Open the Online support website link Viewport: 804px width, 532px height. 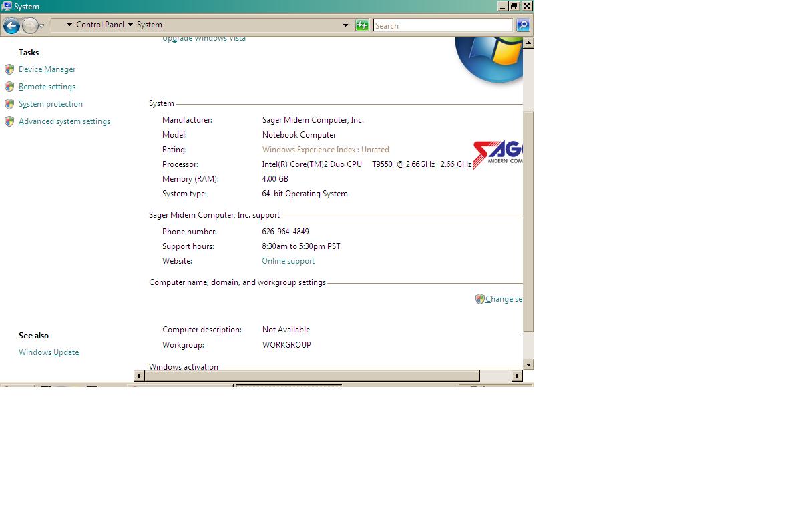[288, 261]
